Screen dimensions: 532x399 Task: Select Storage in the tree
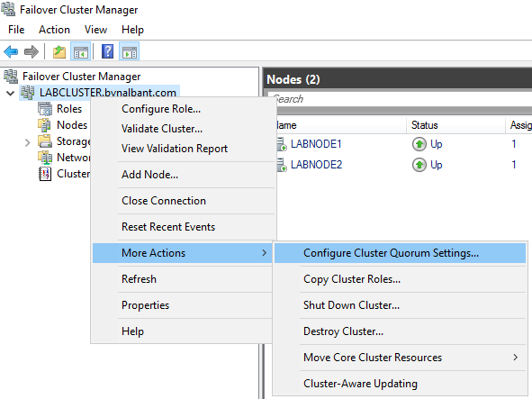point(74,141)
